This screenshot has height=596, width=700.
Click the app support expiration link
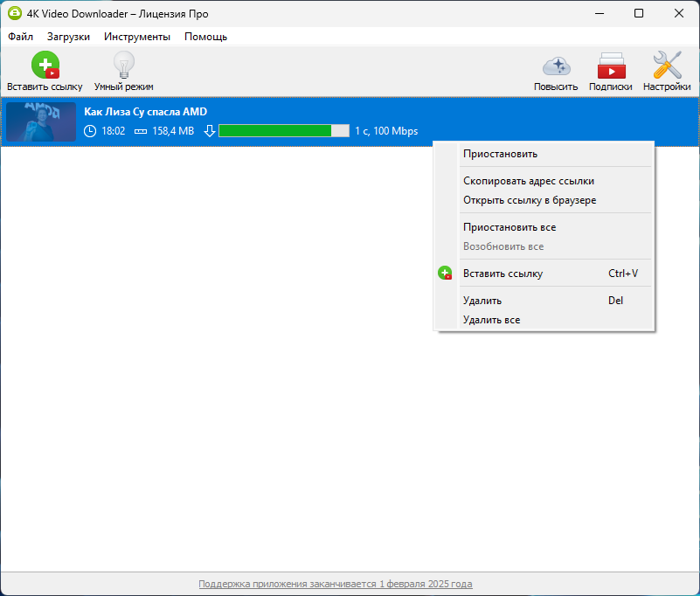pyautogui.click(x=336, y=584)
